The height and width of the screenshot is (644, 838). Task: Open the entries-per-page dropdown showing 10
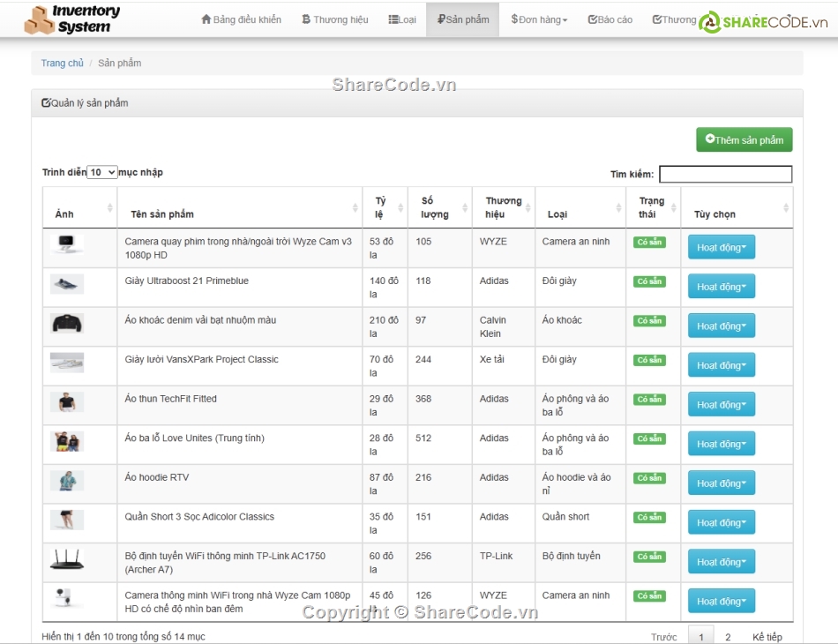[102, 172]
